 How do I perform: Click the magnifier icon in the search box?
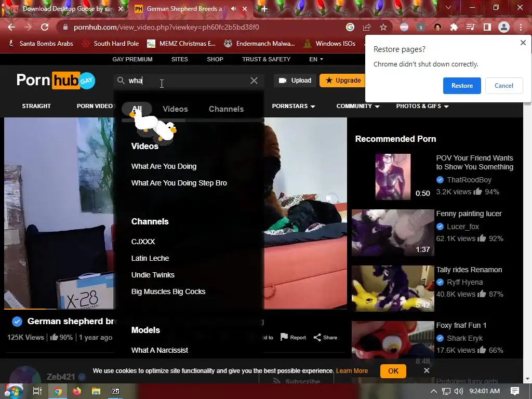(121, 81)
